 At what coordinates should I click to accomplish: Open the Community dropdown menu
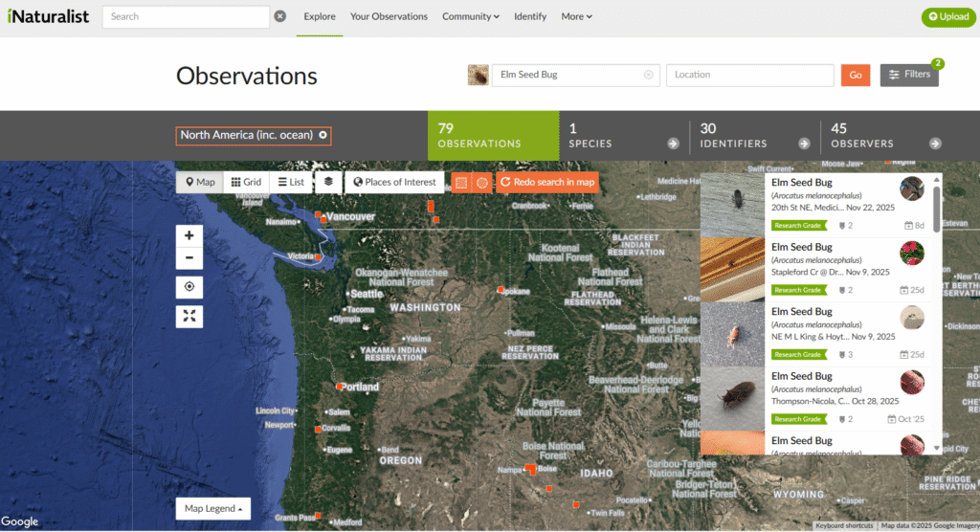471,16
